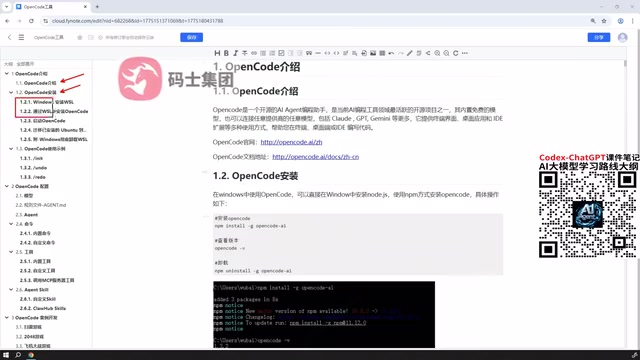The width and height of the screenshot is (640, 360).
Task: Jump to '2.3. Agent' in outline
Action: tap(27, 215)
